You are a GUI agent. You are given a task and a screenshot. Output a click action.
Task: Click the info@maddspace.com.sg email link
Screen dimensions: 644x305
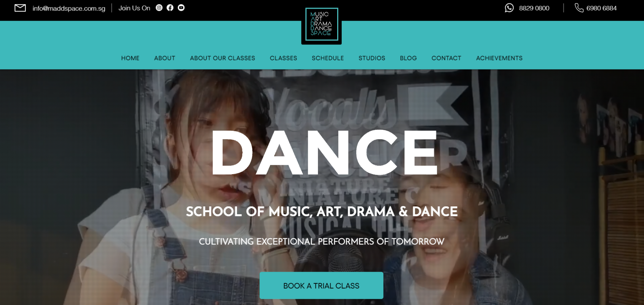pyautogui.click(x=69, y=8)
